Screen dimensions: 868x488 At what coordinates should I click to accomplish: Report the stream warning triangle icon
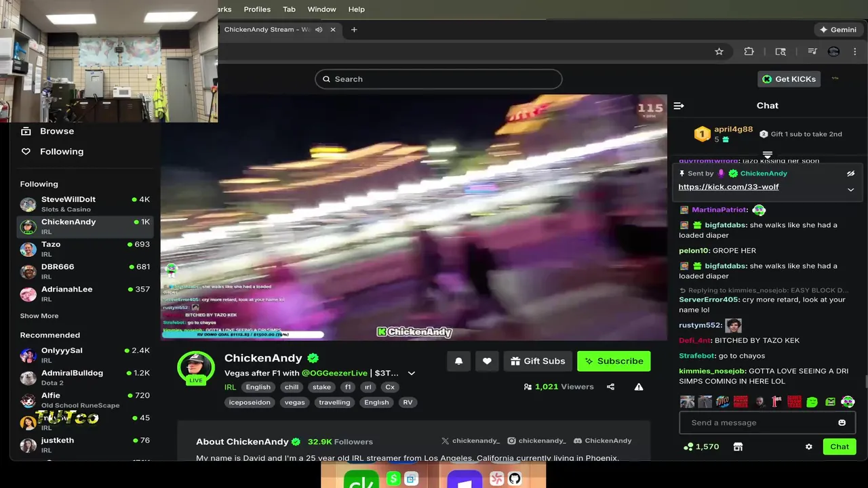click(x=639, y=387)
